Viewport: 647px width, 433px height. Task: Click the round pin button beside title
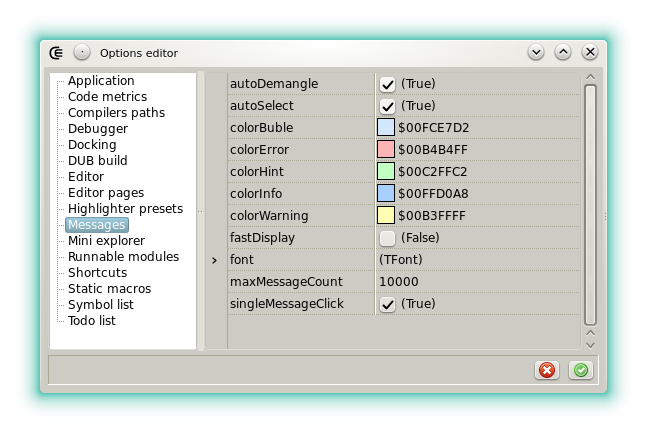(82, 52)
